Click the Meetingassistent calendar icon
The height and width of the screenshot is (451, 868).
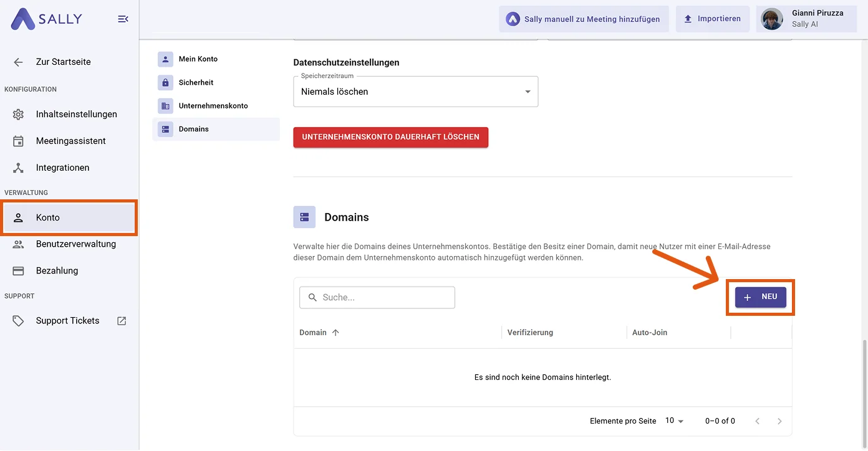point(18,141)
